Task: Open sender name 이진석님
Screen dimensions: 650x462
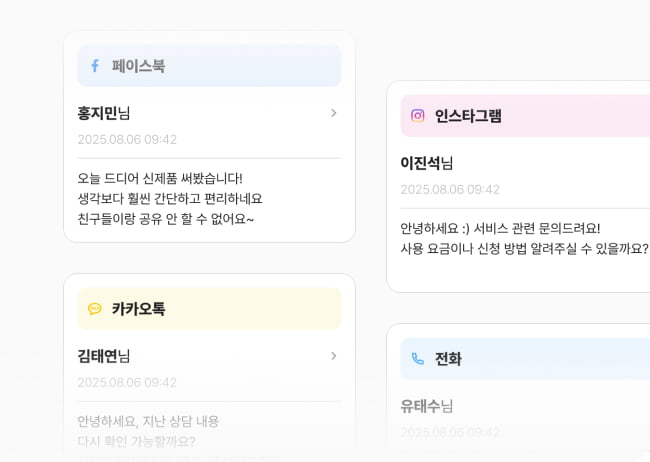Action: pyautogui.click(x=427, y=163)
